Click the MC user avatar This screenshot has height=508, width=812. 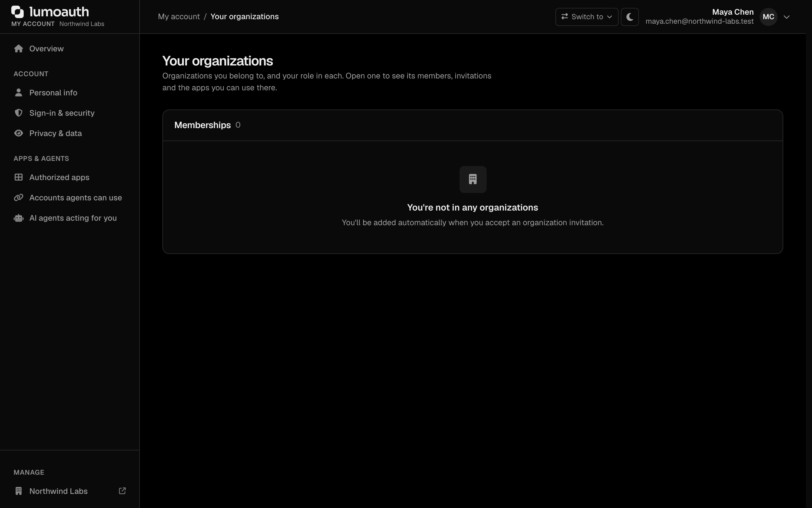click(x=768, y=17)
